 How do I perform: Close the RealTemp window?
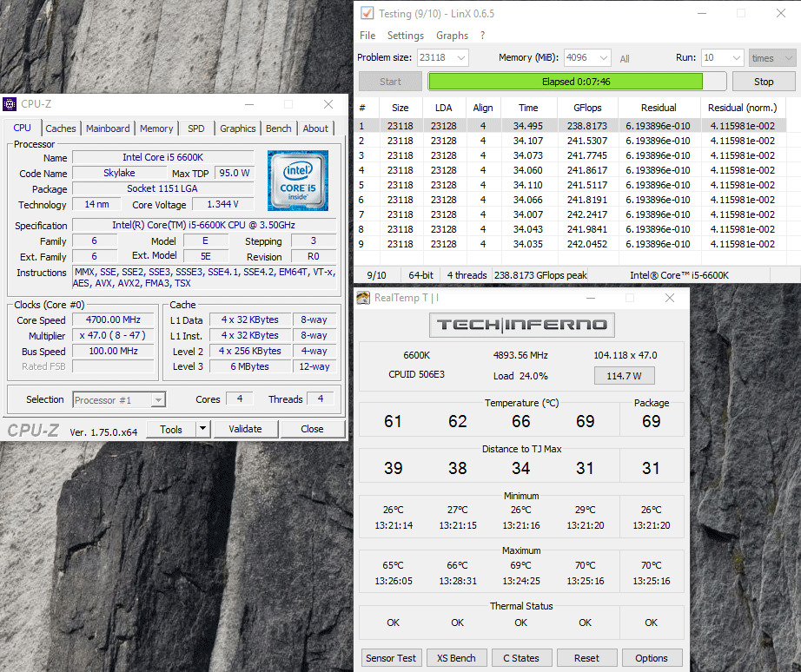670,298
